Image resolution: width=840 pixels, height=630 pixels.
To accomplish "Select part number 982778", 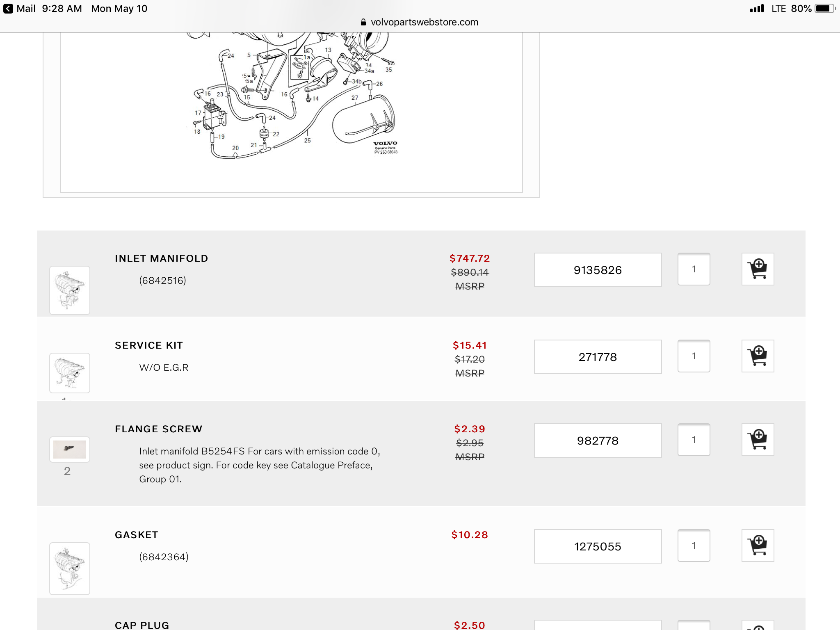I will (x=598, y=441).
